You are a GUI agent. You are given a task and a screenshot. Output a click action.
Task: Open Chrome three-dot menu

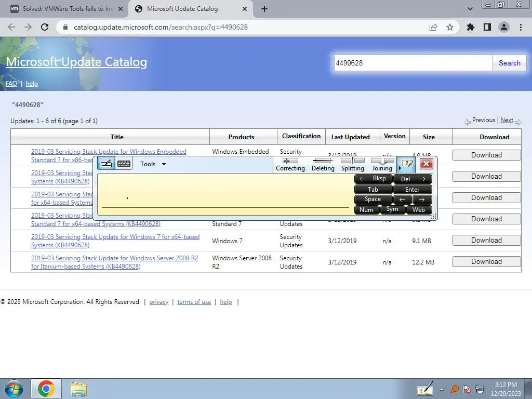pos(521,27)
